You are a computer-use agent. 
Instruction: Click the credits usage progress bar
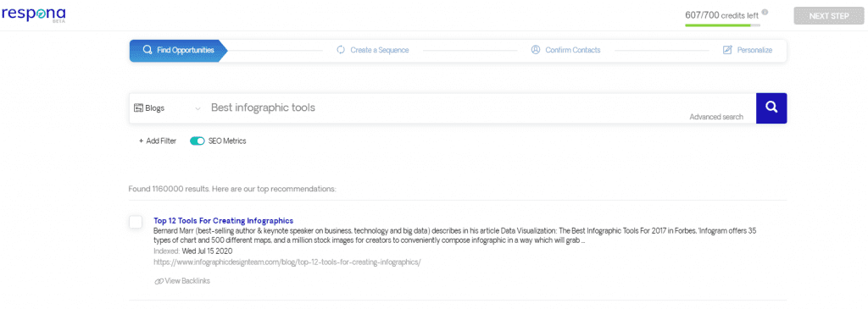(x=722, y=25)
